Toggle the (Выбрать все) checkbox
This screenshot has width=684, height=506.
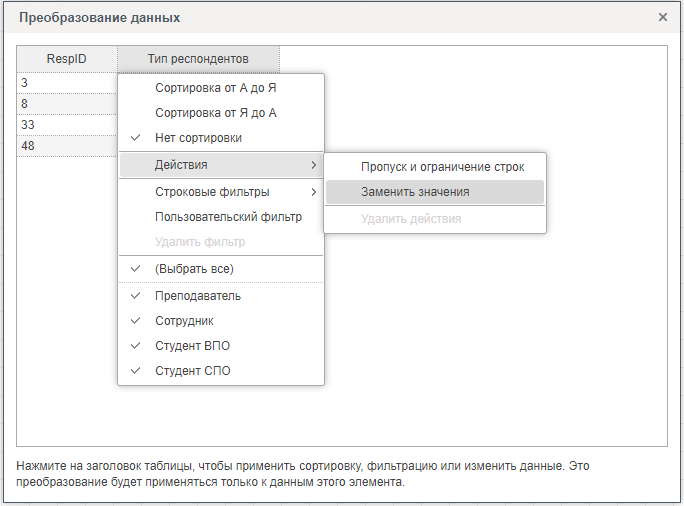pos(194,269)
